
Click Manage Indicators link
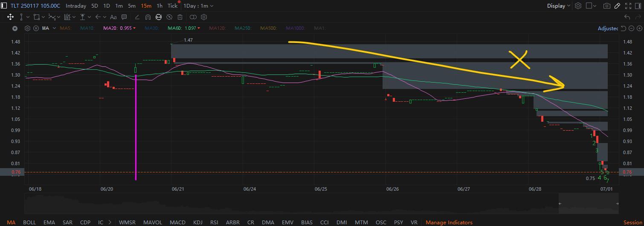(449, 222)
